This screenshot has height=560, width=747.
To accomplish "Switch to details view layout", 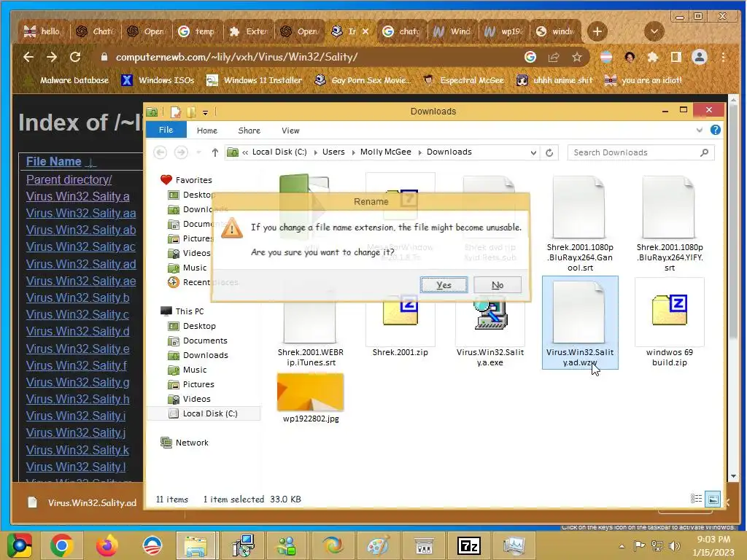I will (x=696, y=499).
